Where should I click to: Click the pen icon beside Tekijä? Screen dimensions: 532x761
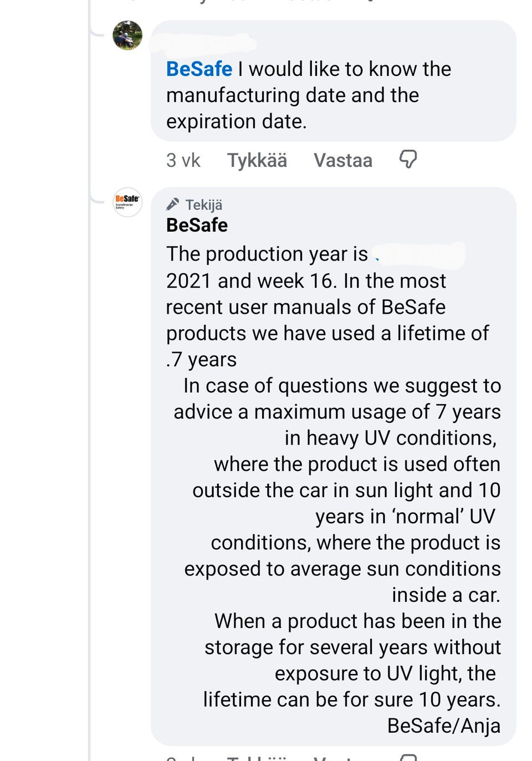(x=173, y=205)
